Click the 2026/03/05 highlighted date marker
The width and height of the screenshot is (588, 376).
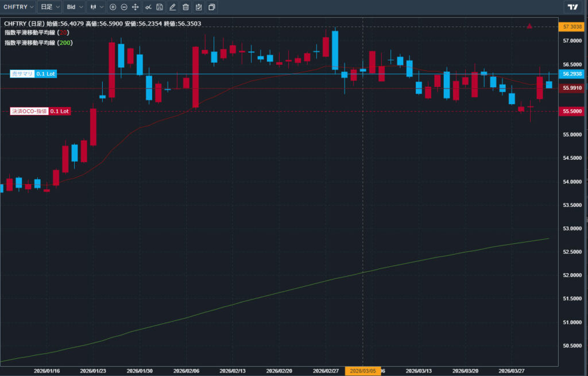tap(363, 371)
